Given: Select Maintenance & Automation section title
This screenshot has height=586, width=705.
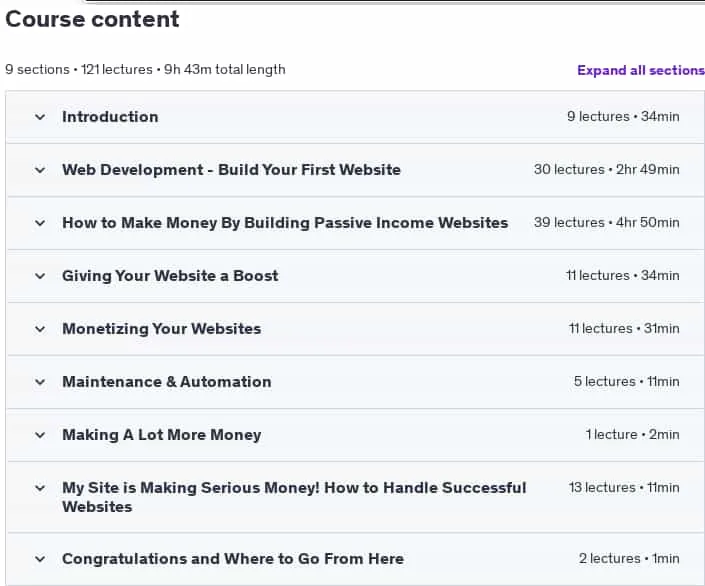Looking at the screenshot, I should coord(167,382).
